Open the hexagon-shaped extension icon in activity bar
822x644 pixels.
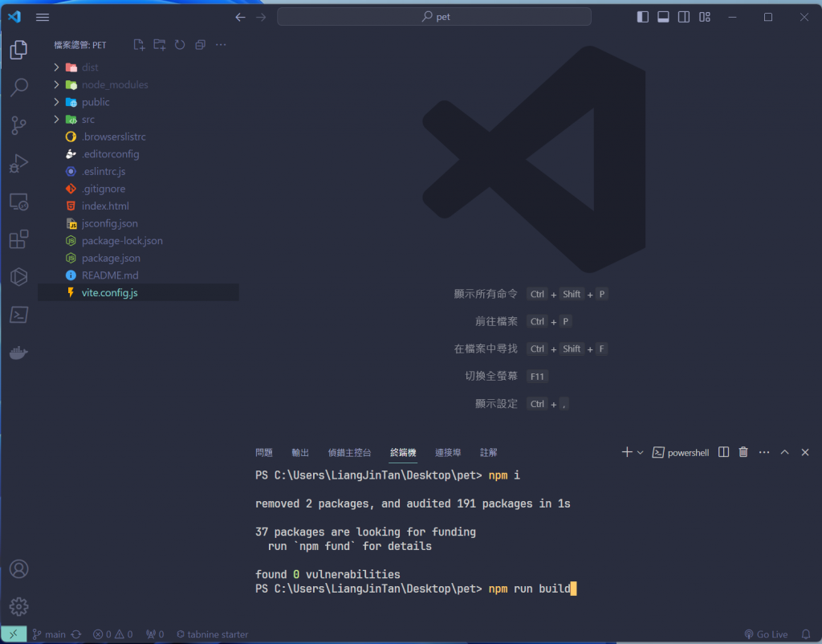click(x=19, y=277)
